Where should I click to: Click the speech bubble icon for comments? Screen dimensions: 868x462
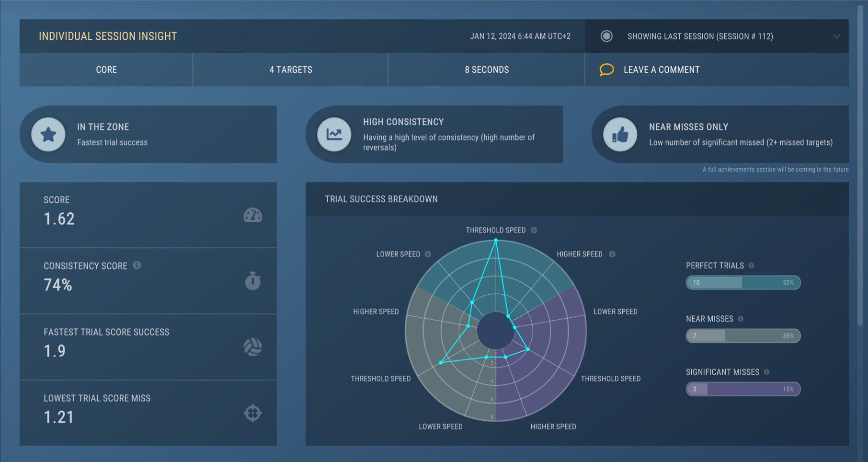(606, 69)
